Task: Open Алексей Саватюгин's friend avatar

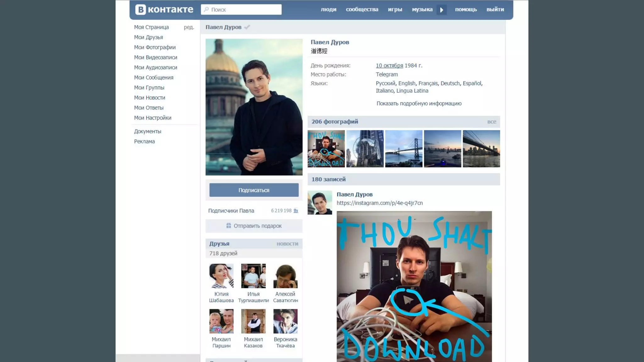Action: [285, 276]
